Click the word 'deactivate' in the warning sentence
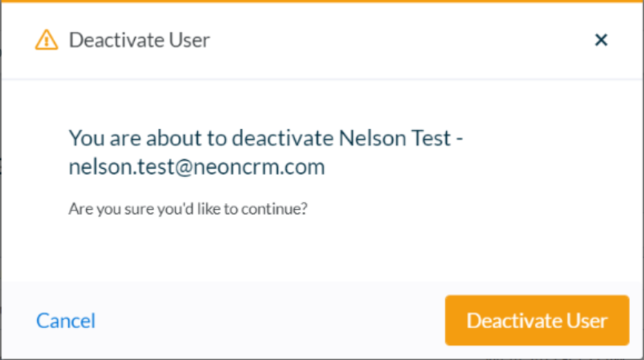The width and height of the screenshot is (644, 360). coord(282,138)
